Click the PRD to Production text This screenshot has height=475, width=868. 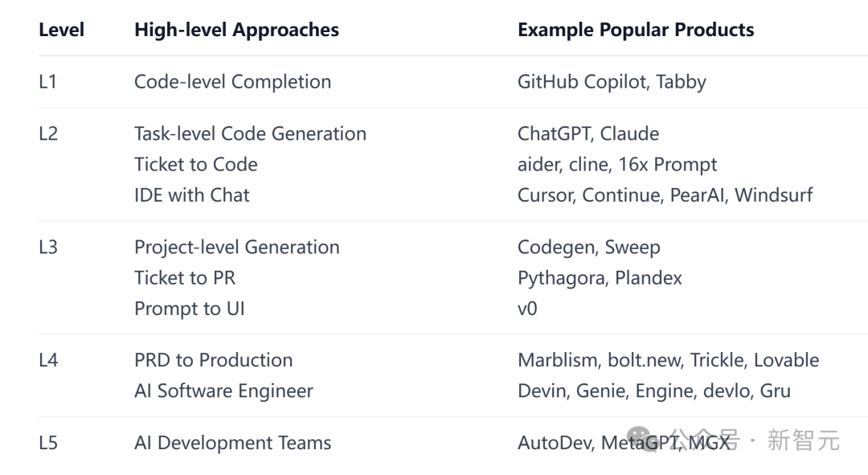(213, 360)
